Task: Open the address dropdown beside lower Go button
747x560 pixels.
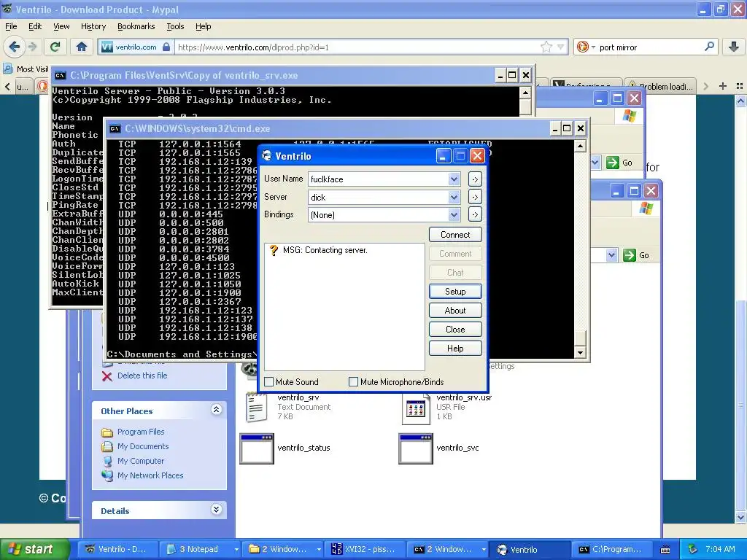Action: point(611,254)
